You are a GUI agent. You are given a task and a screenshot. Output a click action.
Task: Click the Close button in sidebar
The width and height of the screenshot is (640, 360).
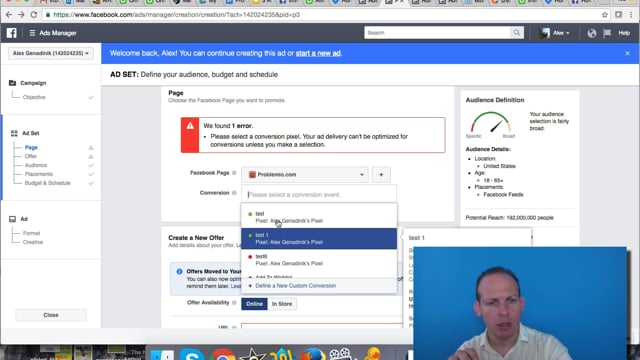pos(51,315)
